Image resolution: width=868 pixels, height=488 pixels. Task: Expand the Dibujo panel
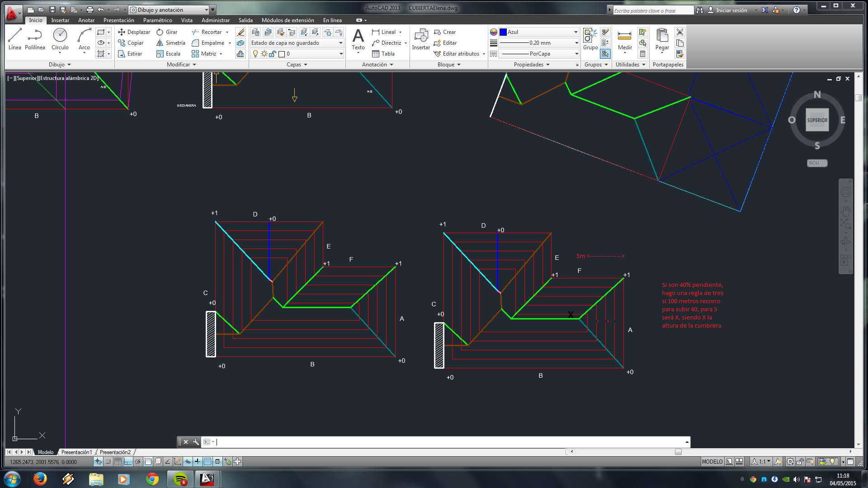(x=60, y=65)
